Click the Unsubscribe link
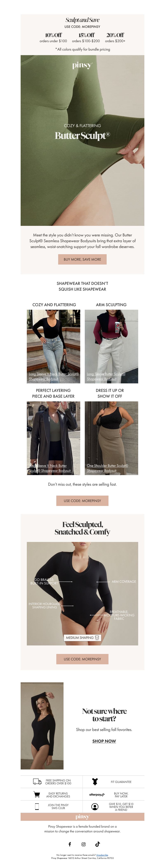 point(102,855)
